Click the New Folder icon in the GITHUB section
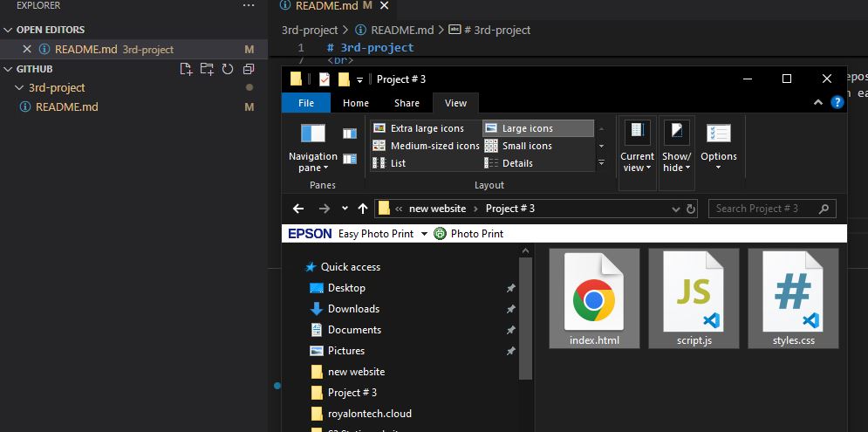Screen dimensions: 868x432 coord(207,69)
